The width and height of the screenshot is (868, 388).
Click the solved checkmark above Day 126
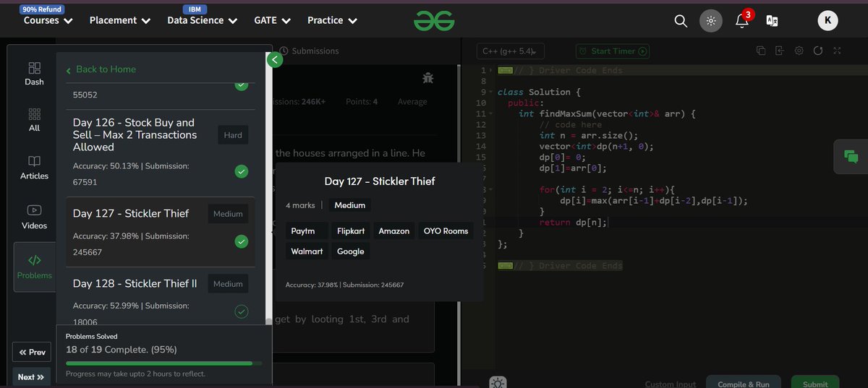point(242,85)
